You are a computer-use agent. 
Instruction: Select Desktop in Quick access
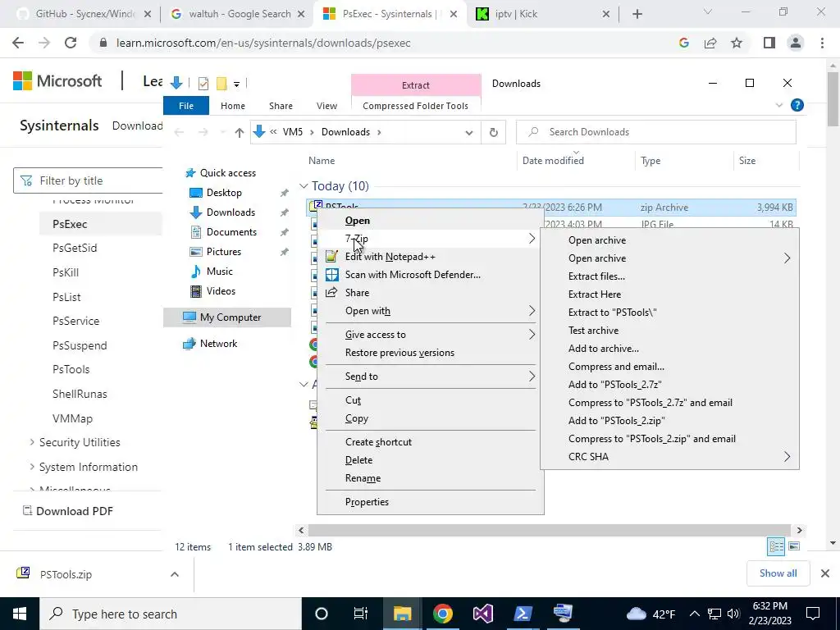coord(223,193)
